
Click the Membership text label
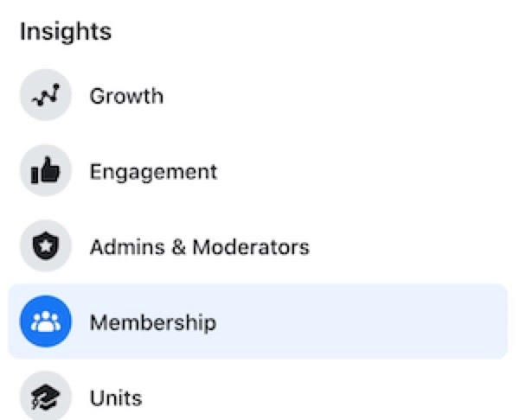tap(153, 322)
